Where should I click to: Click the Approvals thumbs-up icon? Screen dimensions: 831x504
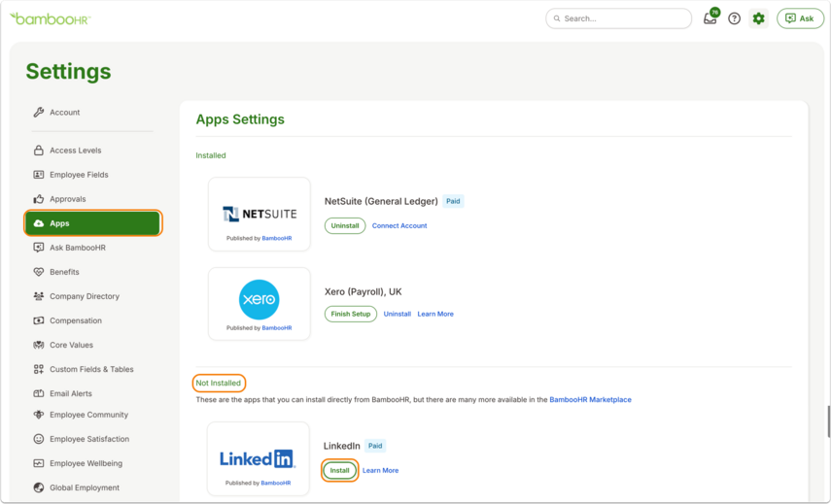pyautogui.click(x=39, y=199)
